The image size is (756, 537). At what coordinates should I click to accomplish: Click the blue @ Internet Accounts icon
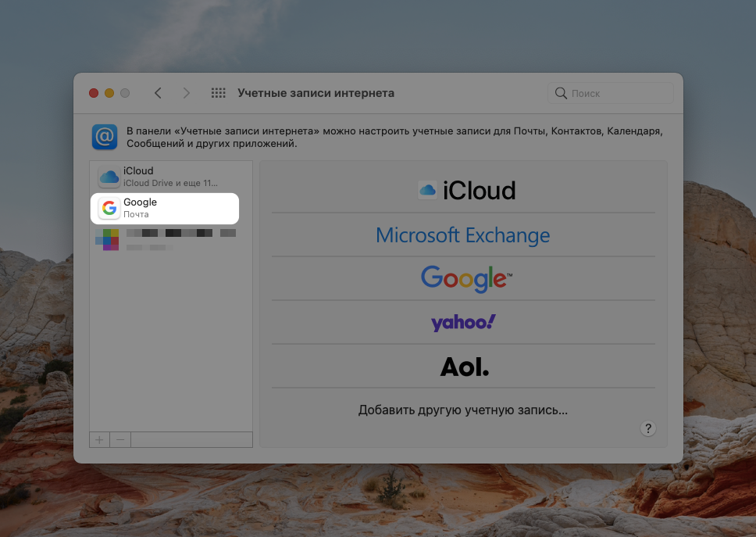click(105, 137)
